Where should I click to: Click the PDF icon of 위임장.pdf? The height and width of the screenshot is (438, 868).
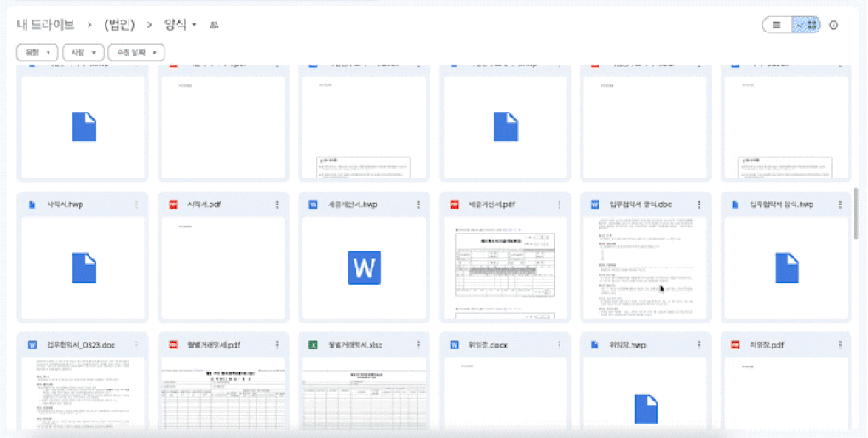tap(735, 344)
